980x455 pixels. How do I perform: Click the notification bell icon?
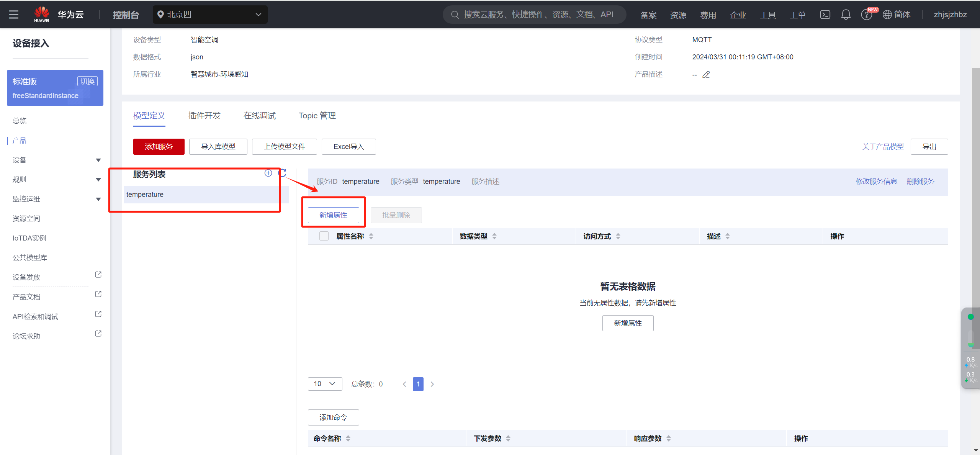click(846, 15)
